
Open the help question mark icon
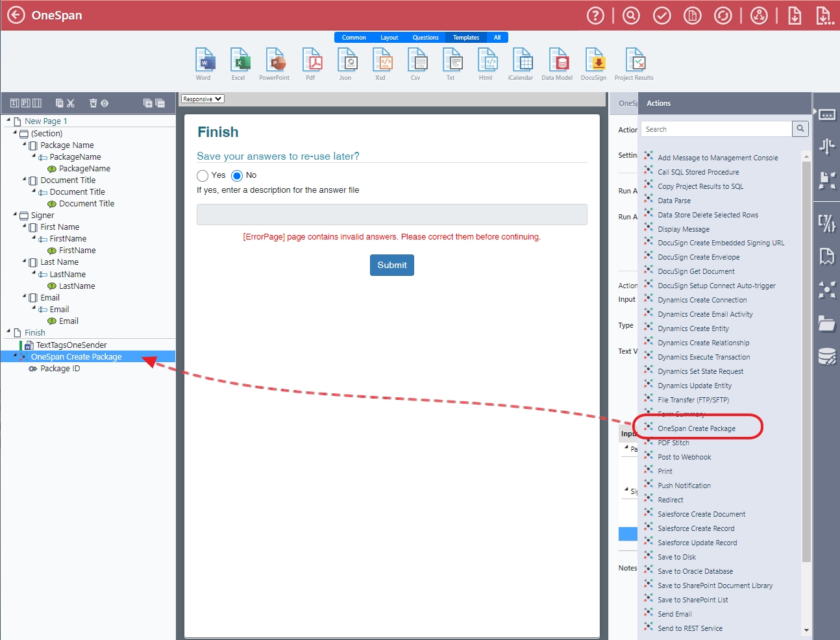point(595,16)
